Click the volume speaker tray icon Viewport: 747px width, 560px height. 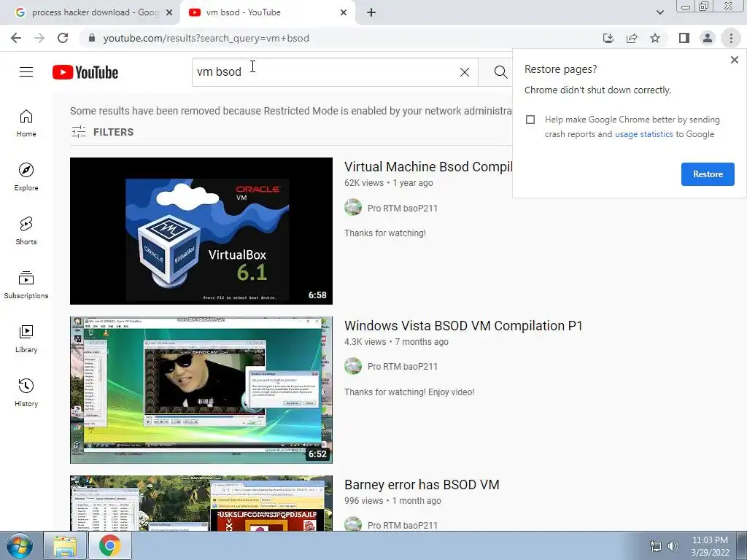click(673, 546)
